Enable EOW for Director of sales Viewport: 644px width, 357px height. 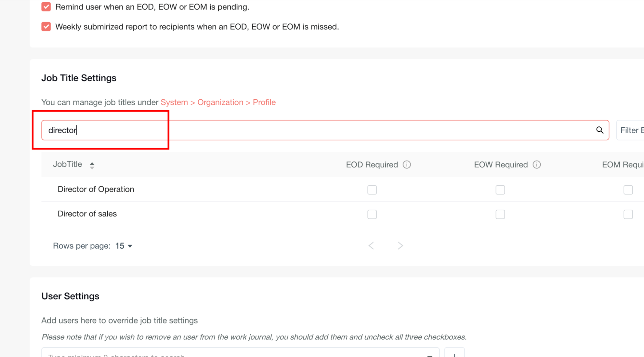click(500, 214)
